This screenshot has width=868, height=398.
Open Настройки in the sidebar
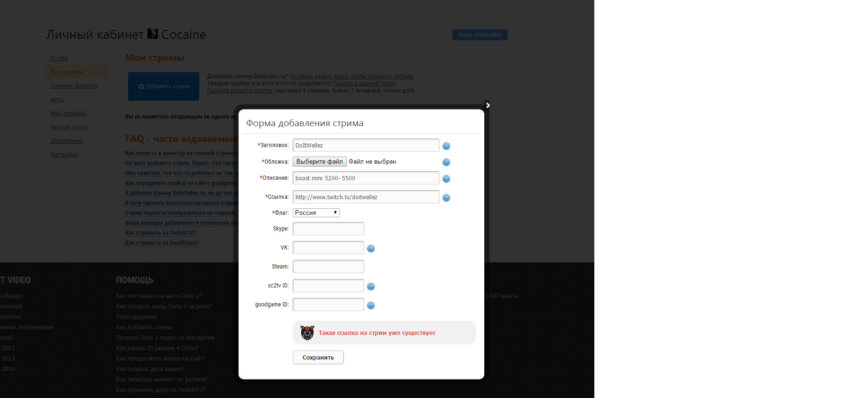point(65,155)
